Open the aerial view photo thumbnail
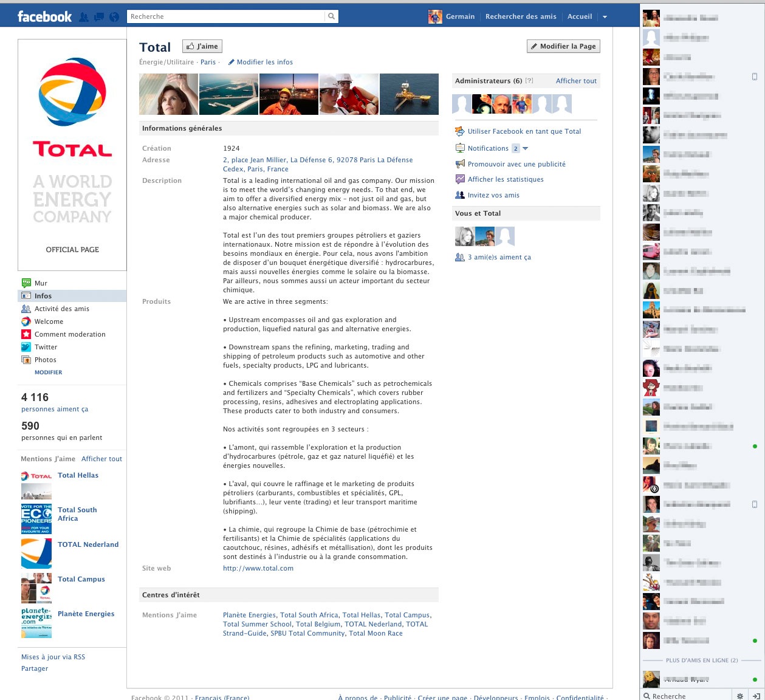This screenshot has height=700, width=765. coord(228,94)
